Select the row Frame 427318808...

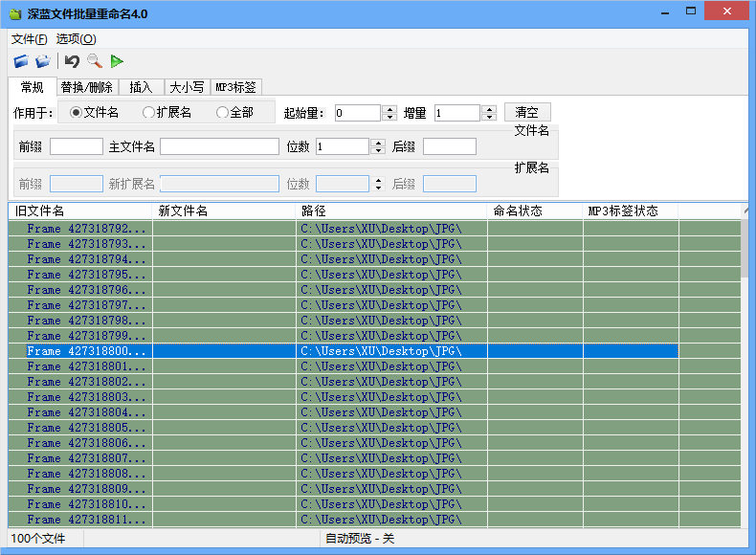pyautogui.click(x=344, y=474)
